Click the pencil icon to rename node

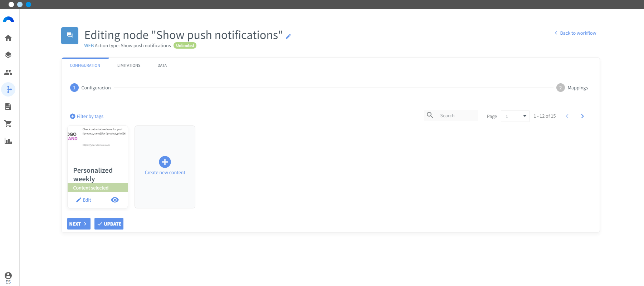(x=288, y=36)
